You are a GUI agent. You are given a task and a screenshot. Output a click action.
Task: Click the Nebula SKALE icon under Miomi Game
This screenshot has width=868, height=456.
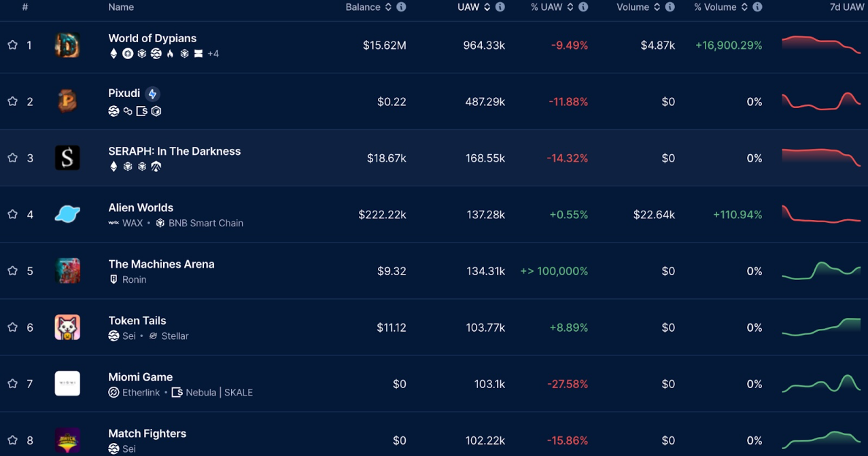pos(175,392)
